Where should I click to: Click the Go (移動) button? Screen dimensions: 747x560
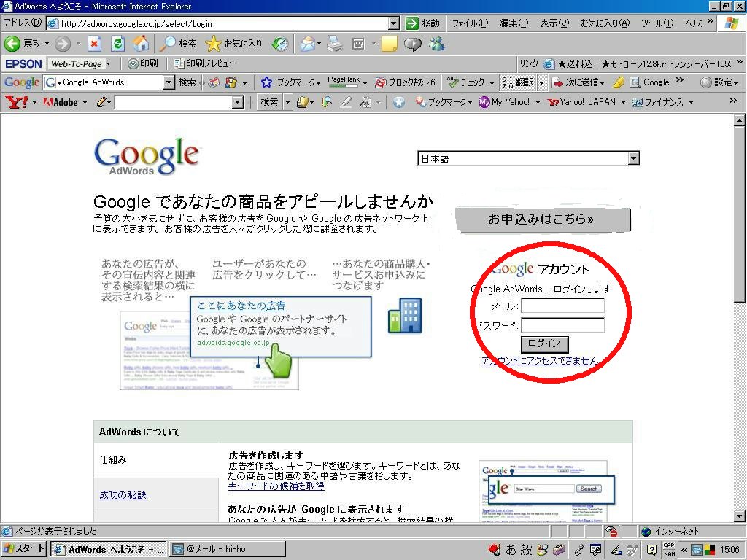click(x=423, y=23)
